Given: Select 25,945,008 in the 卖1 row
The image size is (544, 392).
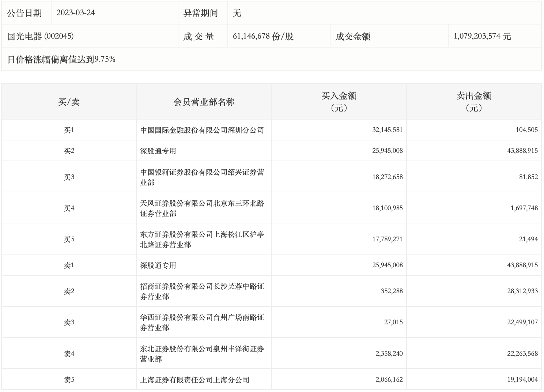Looking at the screenshot, I should (x=388, y=265).
